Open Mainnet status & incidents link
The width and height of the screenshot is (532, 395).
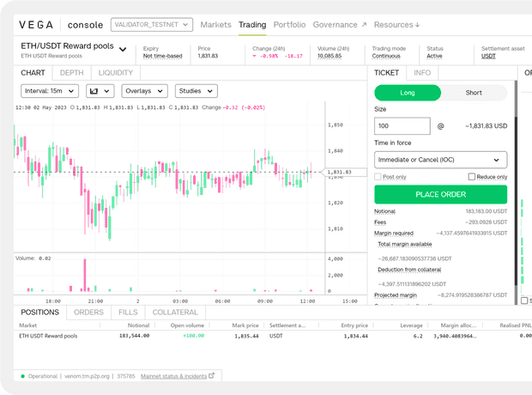[x=173, y=376]
